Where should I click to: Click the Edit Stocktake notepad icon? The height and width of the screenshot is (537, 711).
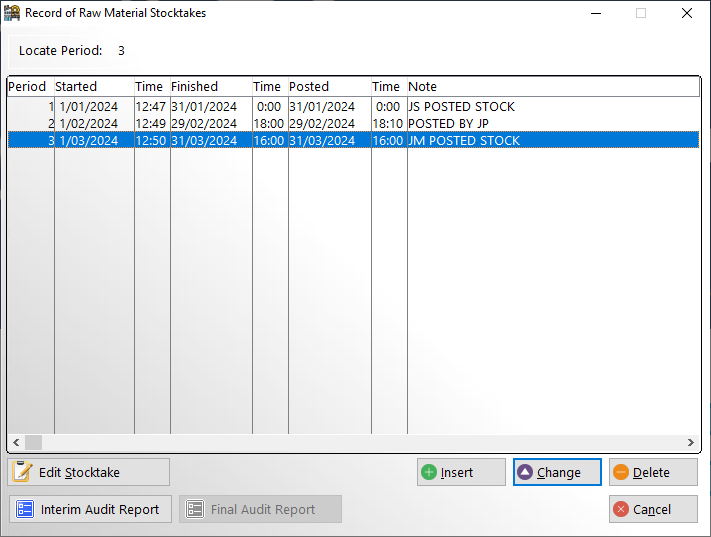pyautogui.click(x=24, y=472)
